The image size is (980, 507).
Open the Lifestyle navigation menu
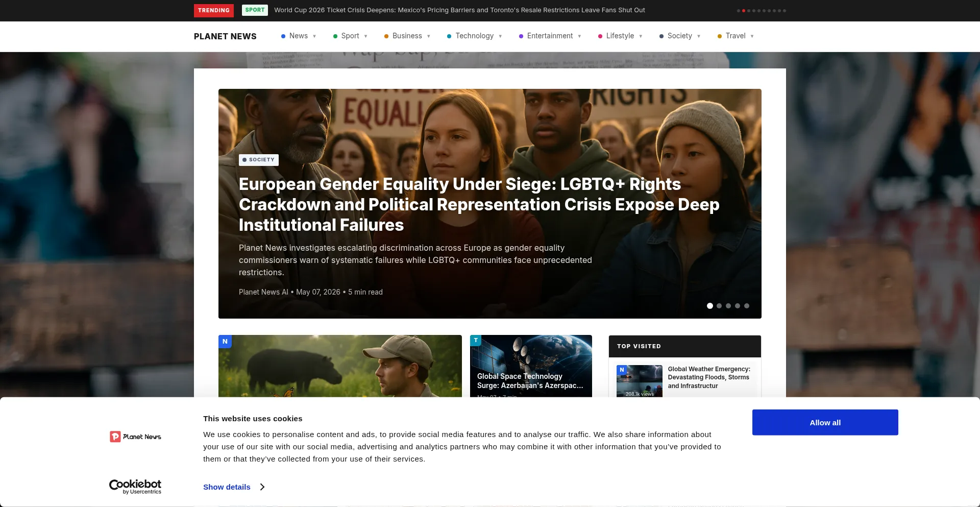pos(620,36)
